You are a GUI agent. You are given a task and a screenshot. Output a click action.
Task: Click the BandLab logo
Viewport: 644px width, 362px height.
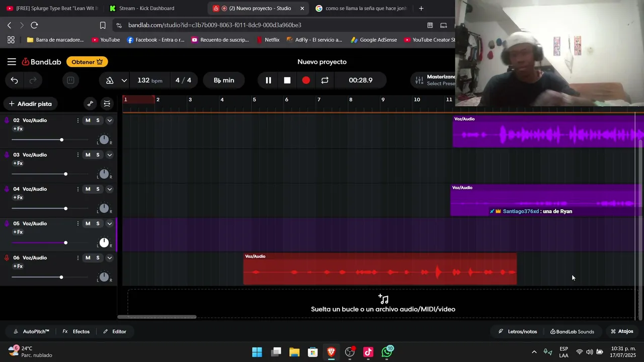coord(41,62)
